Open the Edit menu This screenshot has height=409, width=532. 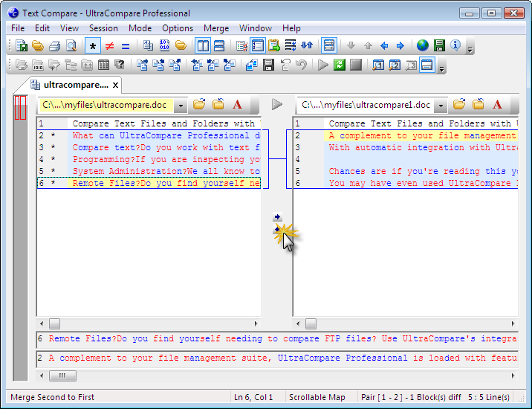click(42, 28)
